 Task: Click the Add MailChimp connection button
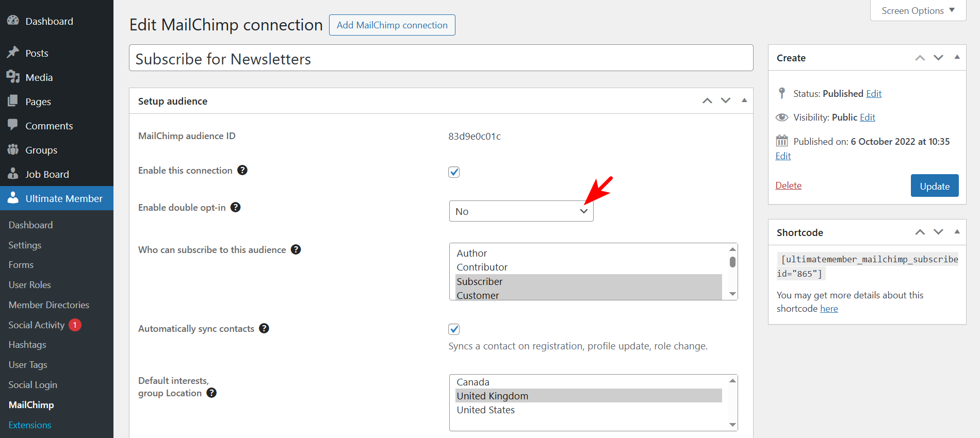click(392, 25)
